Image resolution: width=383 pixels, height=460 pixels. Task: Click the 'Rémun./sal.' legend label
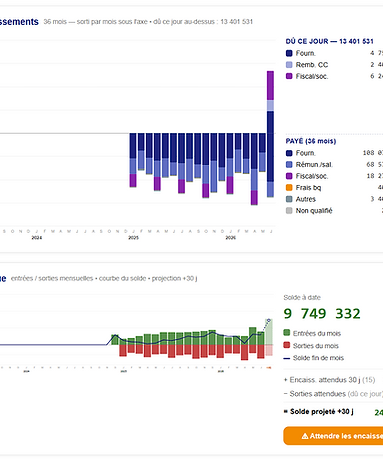[x=314, y=165]
